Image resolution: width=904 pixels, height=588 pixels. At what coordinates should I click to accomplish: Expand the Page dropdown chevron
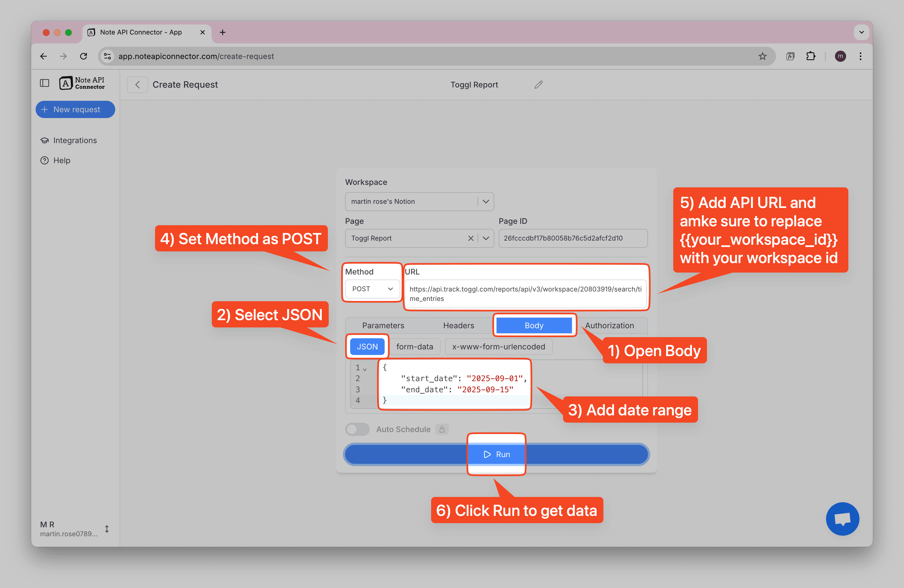pyautogui.click(x=485, y=238)
